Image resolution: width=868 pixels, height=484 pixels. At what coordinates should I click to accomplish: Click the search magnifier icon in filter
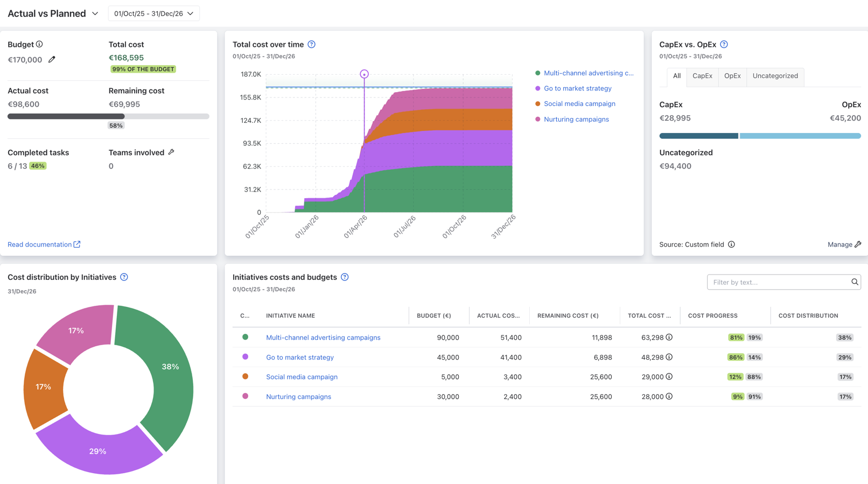[855, 282]
